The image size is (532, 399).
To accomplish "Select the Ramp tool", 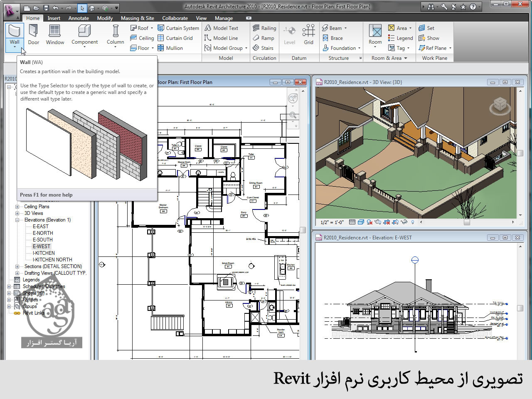I will tap(264, 38).
